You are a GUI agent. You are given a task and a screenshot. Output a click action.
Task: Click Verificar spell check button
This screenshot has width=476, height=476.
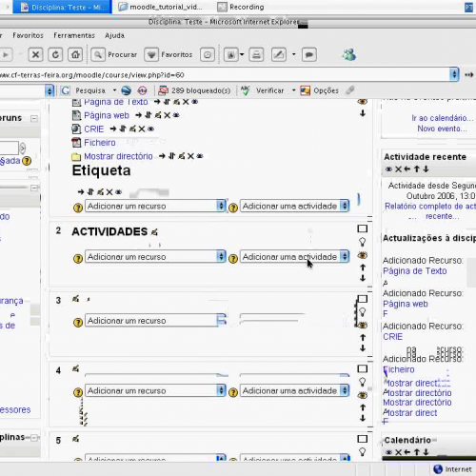(x=262, y=90)
